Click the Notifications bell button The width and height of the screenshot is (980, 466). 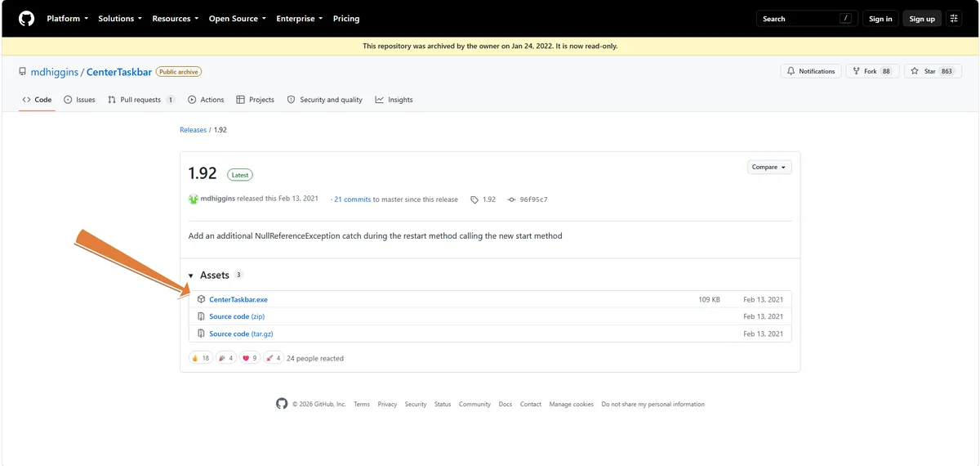click(811, 71)
